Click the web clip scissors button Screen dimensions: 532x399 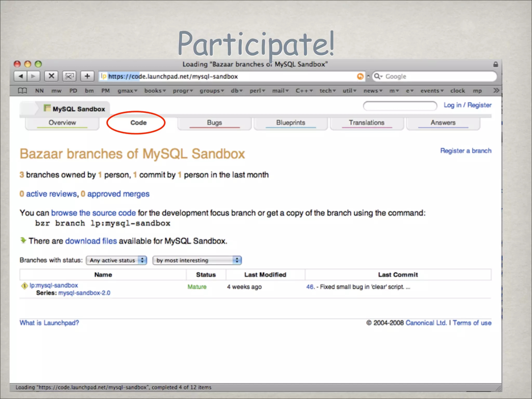(x=69, y=76)
